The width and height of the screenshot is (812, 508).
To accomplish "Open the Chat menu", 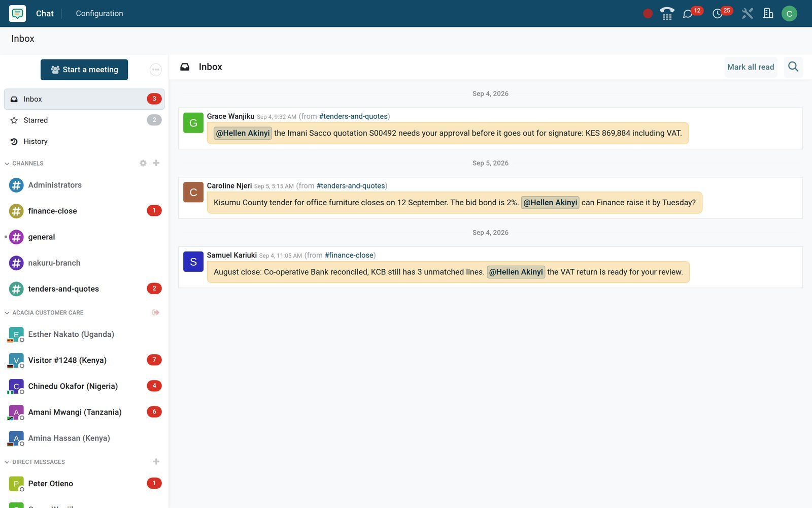I will tap(45, 14).
